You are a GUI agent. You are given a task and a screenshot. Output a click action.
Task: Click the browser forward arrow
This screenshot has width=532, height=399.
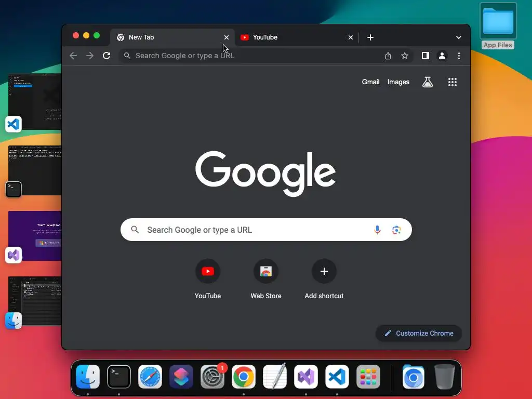click(x=89, y=56)
